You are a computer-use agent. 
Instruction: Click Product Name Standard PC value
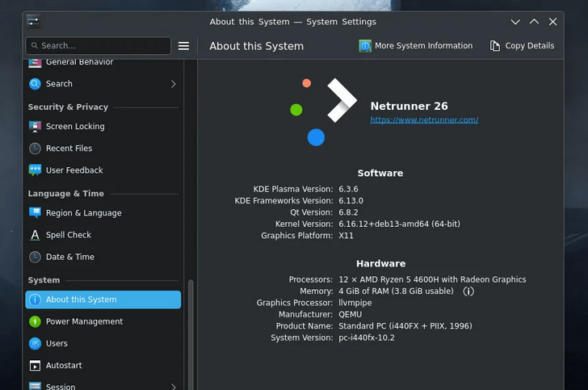pos(405,326)
